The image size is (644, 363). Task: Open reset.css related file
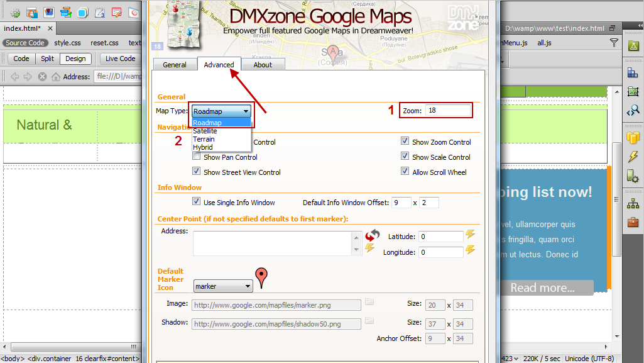(x=104, y=43)
